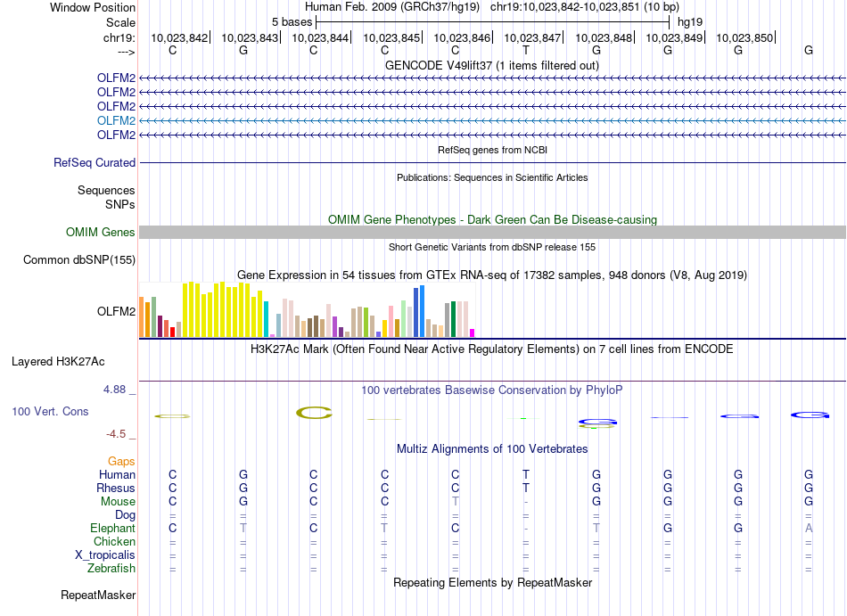Click the gray A in the Elephant alignment row
The image size is (847, 616).
[x=809, y=528]
